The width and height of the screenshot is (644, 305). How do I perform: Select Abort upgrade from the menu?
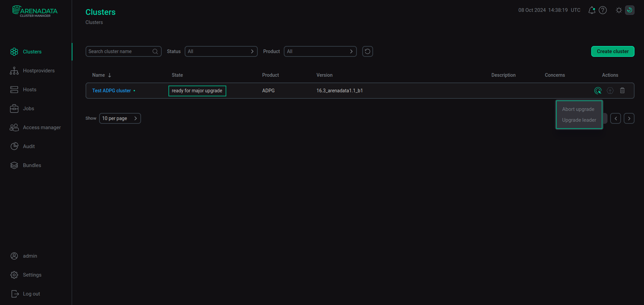578,109
